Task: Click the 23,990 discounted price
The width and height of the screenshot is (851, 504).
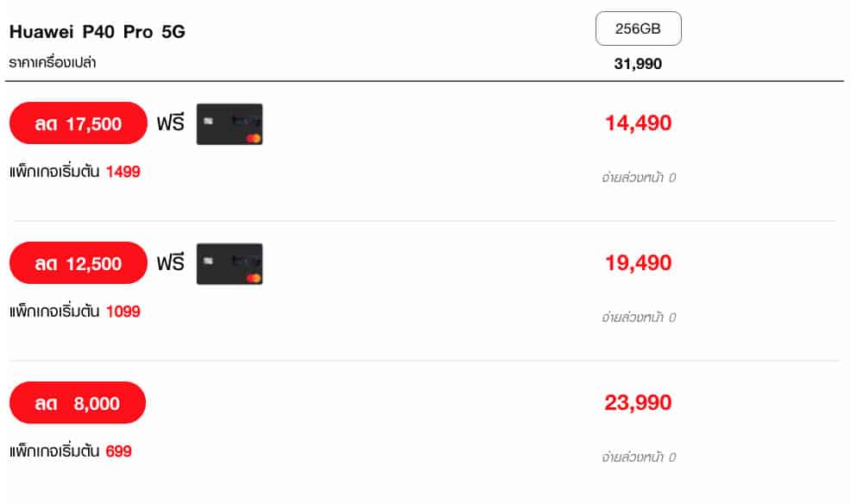Action: point(638,403)
